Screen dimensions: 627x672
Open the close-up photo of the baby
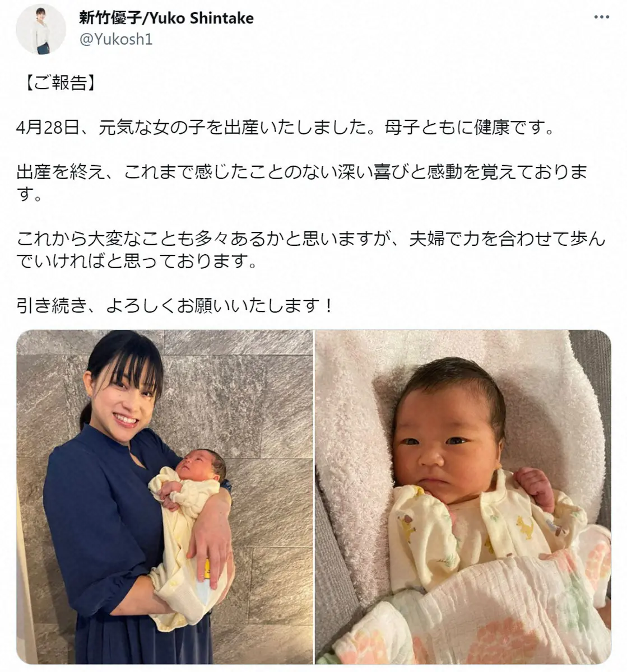[463, 497]
